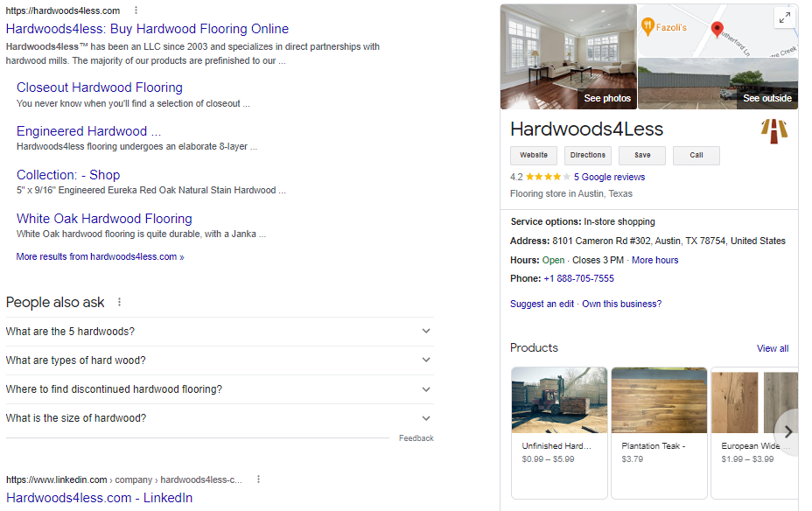The image size is (812, 511).
Task: Open the Engineered Hardwood sitelink
Action: point(88,131)
